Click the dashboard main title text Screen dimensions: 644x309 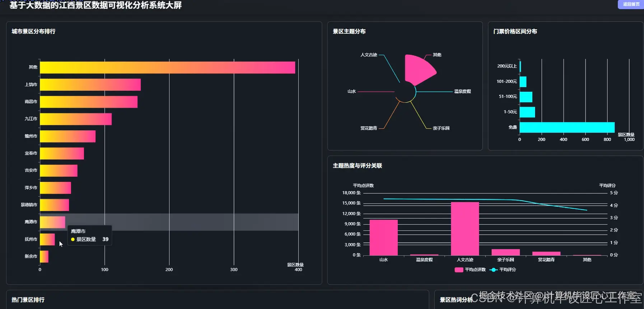pos(95,5)
